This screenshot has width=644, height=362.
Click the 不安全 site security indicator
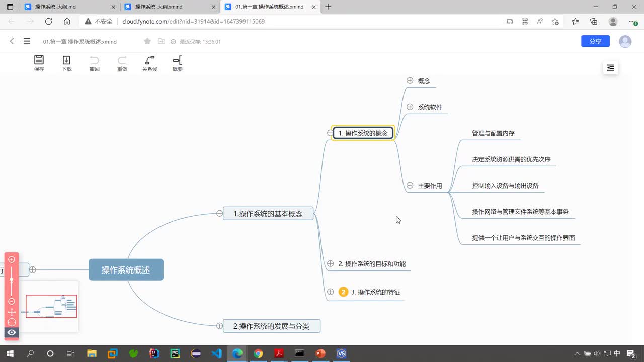pos(98,22)
